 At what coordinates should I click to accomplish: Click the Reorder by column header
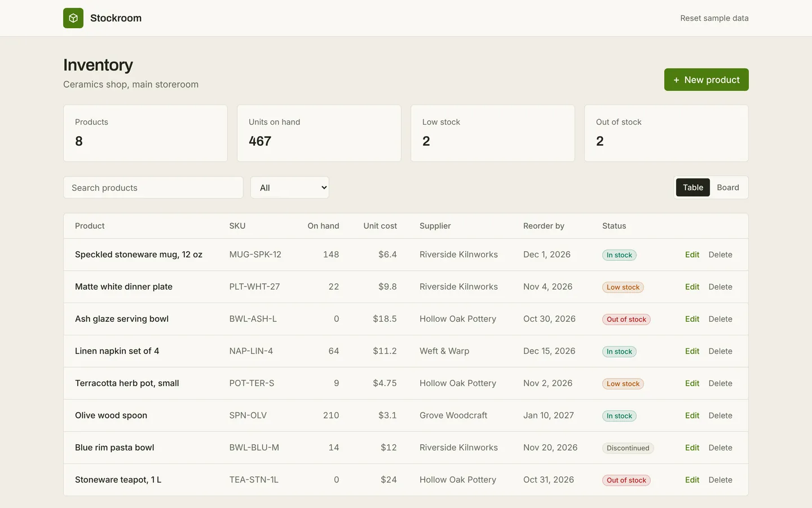click(544, 226)
